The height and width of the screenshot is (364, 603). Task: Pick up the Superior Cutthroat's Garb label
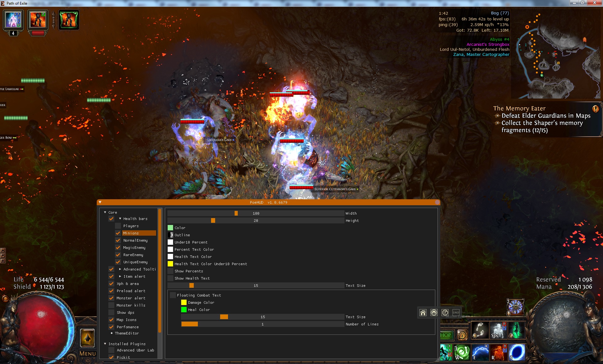tap(335, 189)
